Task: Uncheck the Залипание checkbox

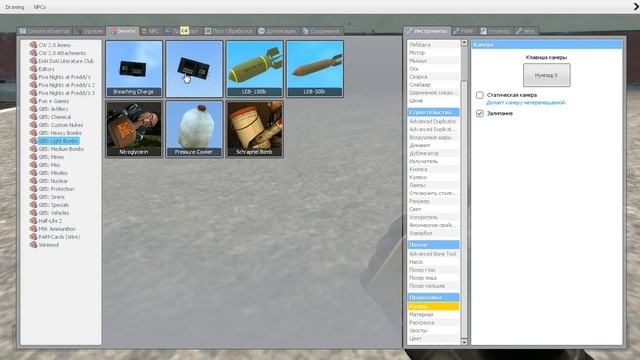Action: (480, 113)
